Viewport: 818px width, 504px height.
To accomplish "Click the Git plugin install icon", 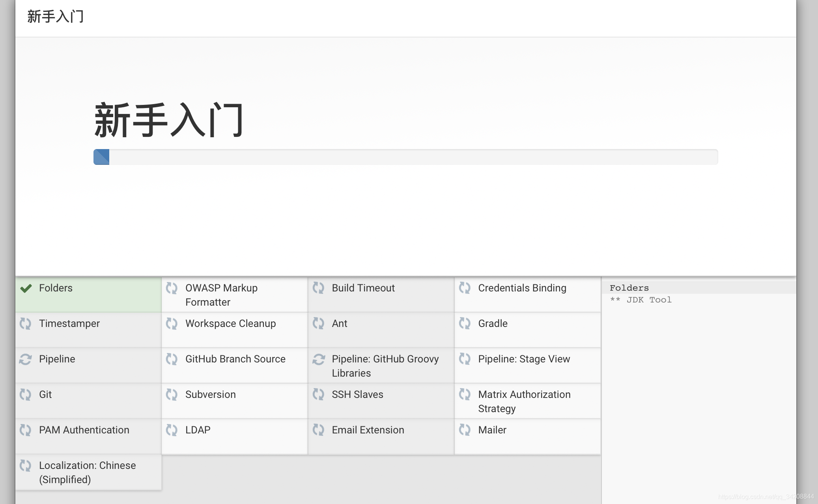I will tap(26, 395).
